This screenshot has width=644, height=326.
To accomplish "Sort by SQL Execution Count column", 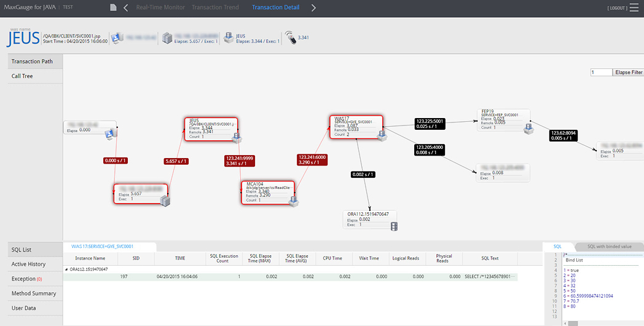I will 224,258.
